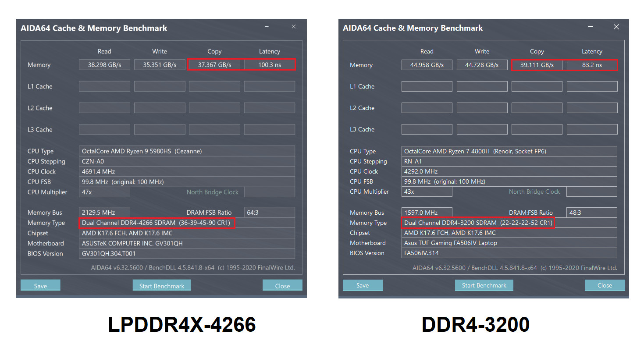Click the 83.2 ns memory latency value
Image resolution: width=644 pixels, height=362 pixels.
click(592, 65)
